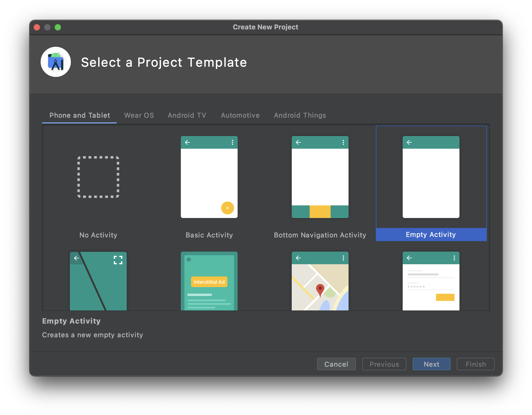Click the back arrow in Empty Activity preview
532x415 pixels.
click(x=409, y=142)
